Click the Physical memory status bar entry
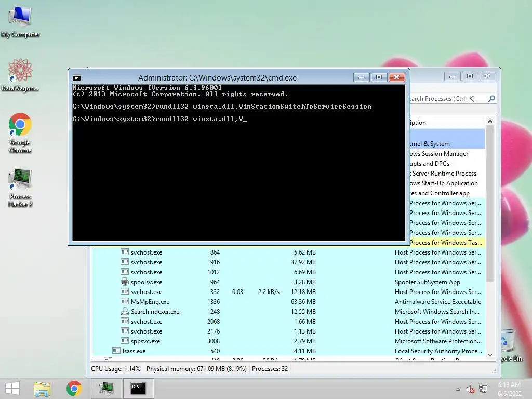Viewport: 532px width, 399px height. click(x=196, y=369)
